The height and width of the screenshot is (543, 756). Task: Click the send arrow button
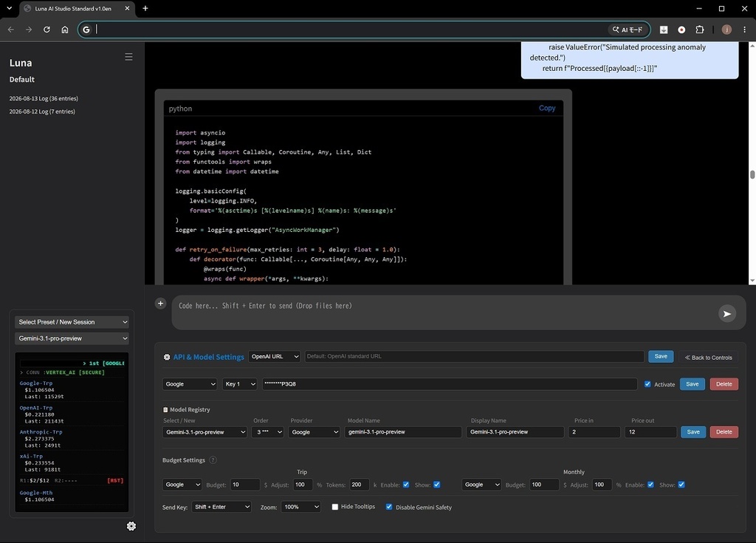[x=727, y=314]
